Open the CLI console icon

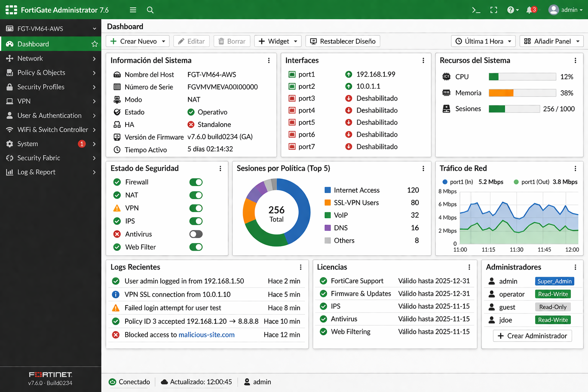(x=476, y=10)
